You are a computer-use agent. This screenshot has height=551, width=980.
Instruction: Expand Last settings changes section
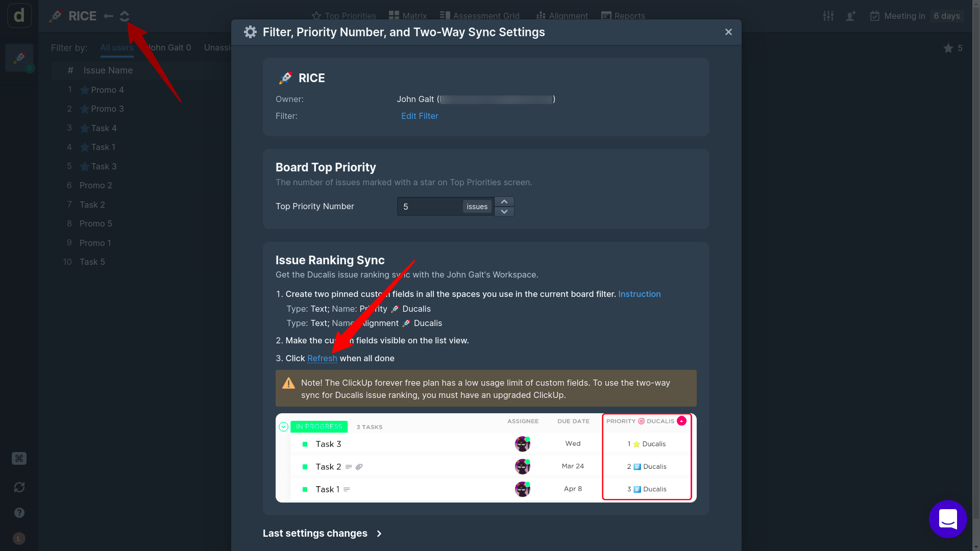[322, 533]
